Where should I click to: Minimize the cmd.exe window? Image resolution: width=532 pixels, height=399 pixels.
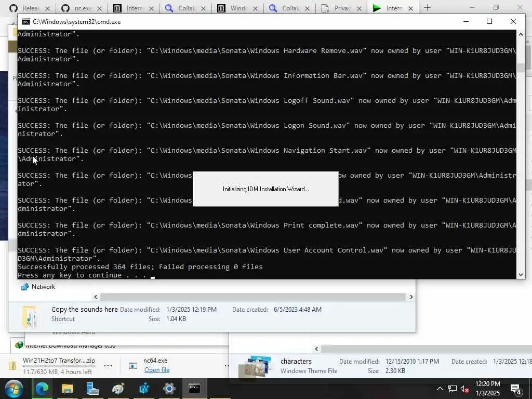point(466,21)
